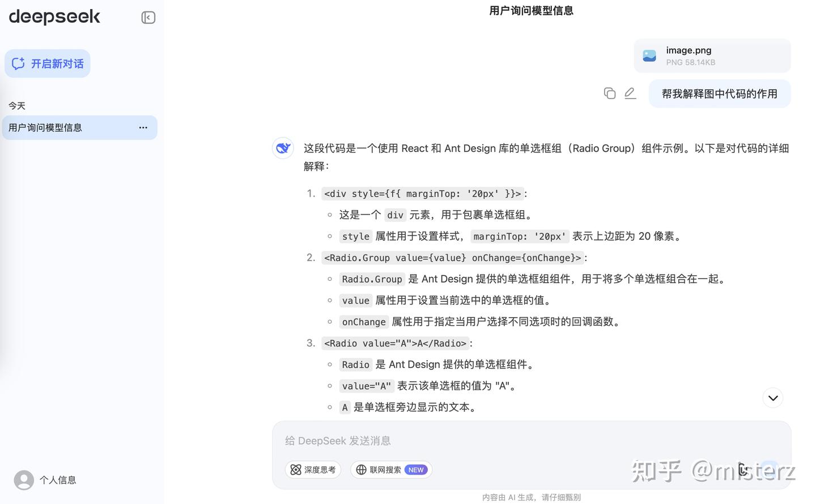Click the onChange inline code label
816x504 pixels.
point(364,322)
